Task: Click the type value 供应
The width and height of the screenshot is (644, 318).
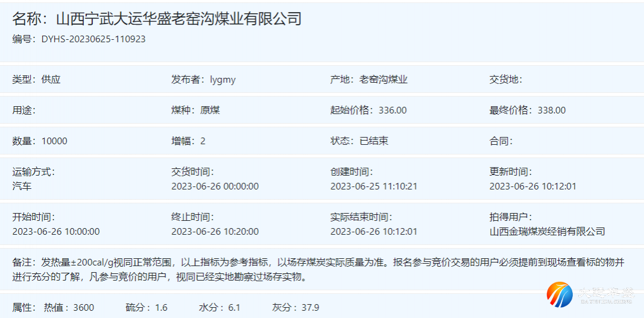Action: point(51,80)
